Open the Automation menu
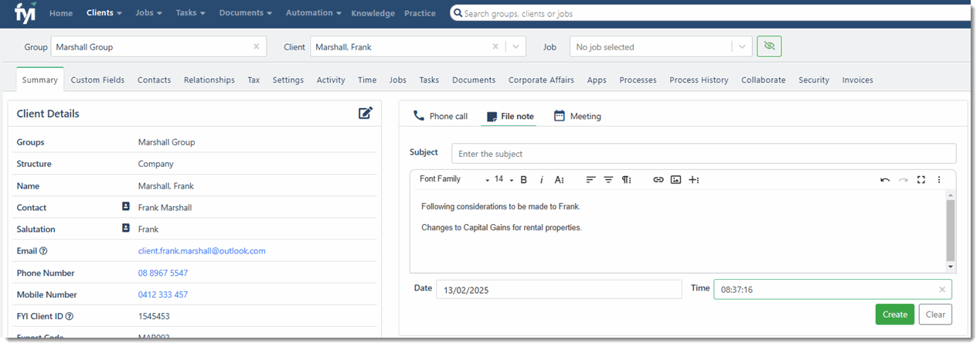The width and height of the screenshot is (980, 347). [314, 13]
